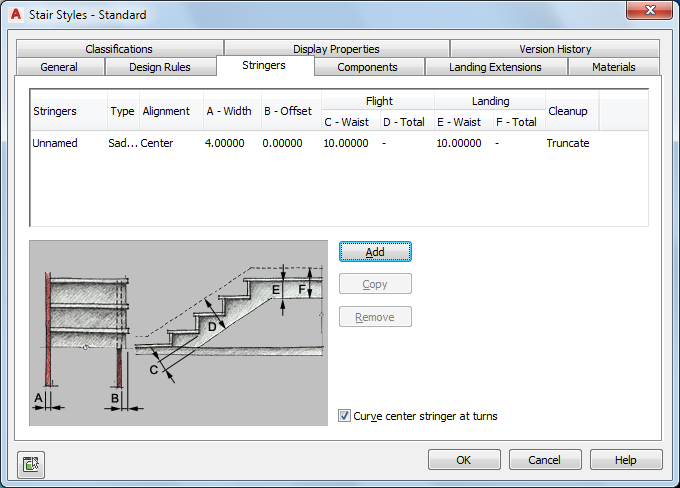This screenshot has width=680, height=488.
Task: Click the A - Width column header
Action: coord(232,111)
